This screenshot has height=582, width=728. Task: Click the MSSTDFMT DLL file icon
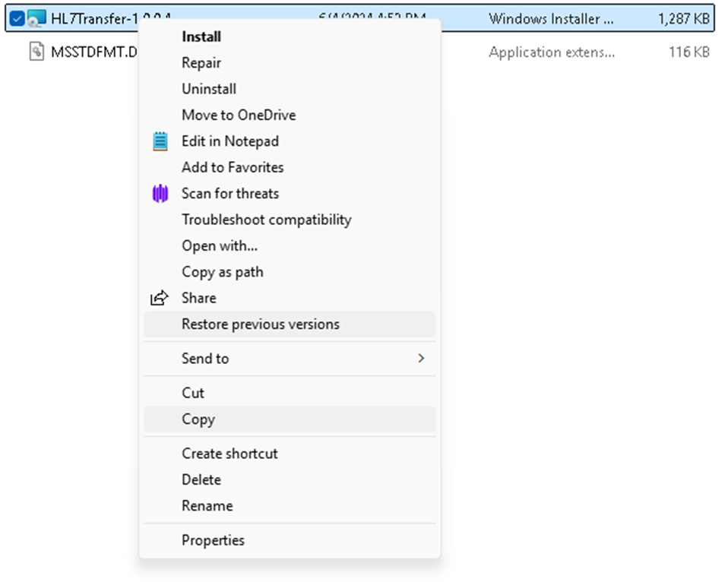36,52
